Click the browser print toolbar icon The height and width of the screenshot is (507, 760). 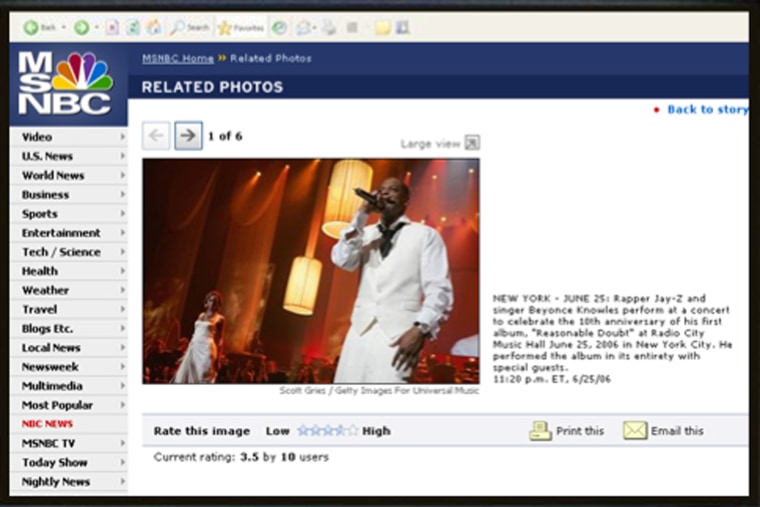click(328, 28)
